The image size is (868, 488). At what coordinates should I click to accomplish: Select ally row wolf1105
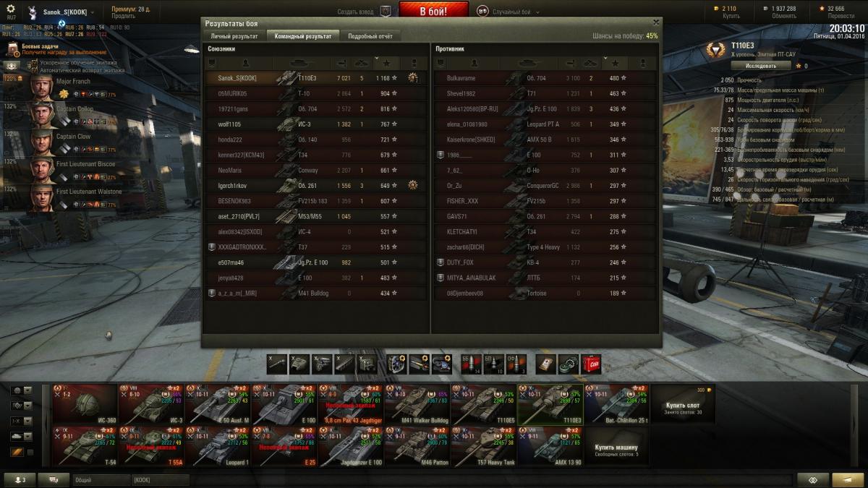(316, 124)
